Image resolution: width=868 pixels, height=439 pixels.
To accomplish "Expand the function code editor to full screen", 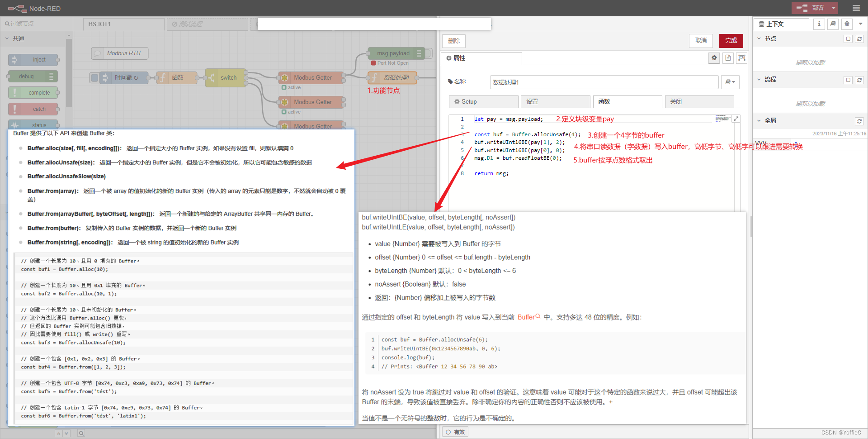I will pyautogui.click(x=736, y=119).
